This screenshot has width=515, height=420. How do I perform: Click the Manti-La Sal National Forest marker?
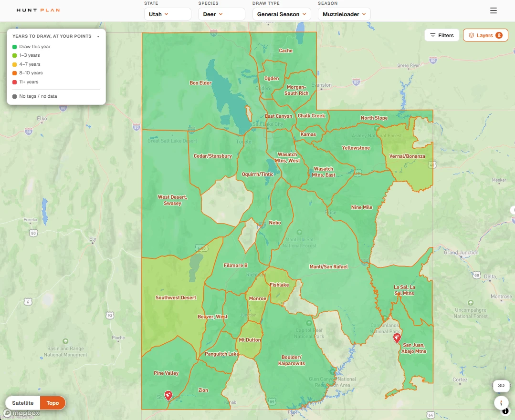click(299, 232)
